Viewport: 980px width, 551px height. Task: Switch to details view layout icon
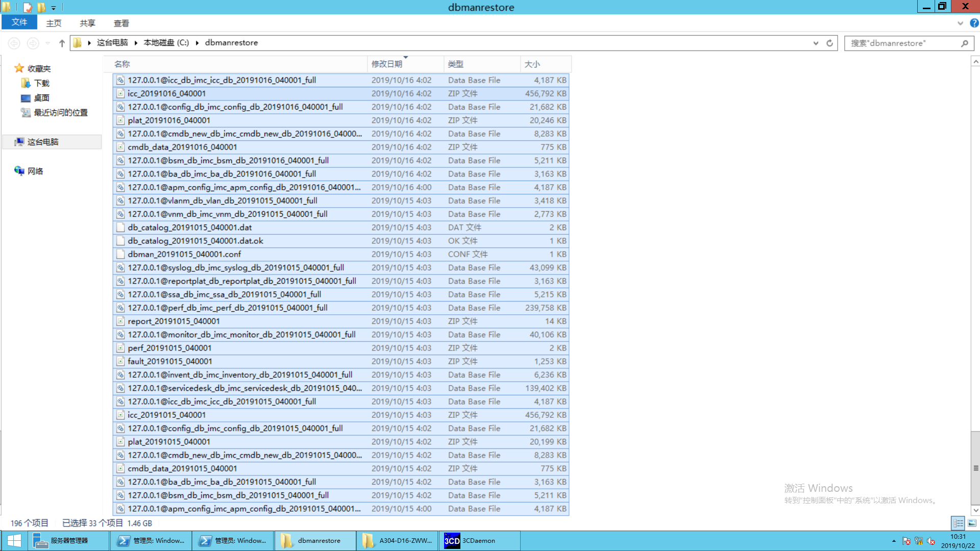coord(958,523)
